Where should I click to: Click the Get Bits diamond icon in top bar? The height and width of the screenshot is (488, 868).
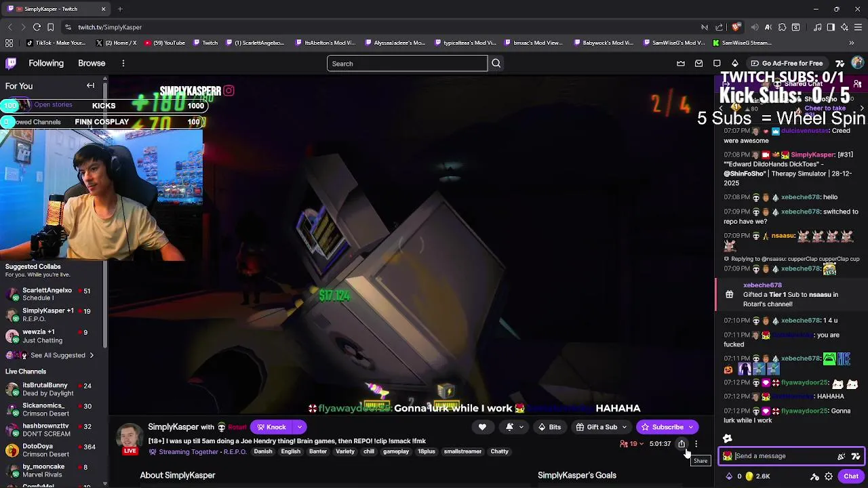pos(734,63)
